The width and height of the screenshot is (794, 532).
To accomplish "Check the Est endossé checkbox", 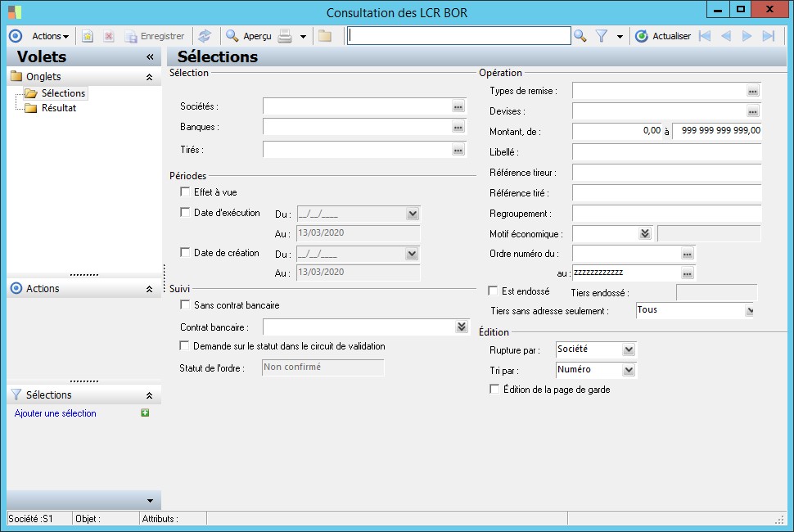I will coord(493,291).
